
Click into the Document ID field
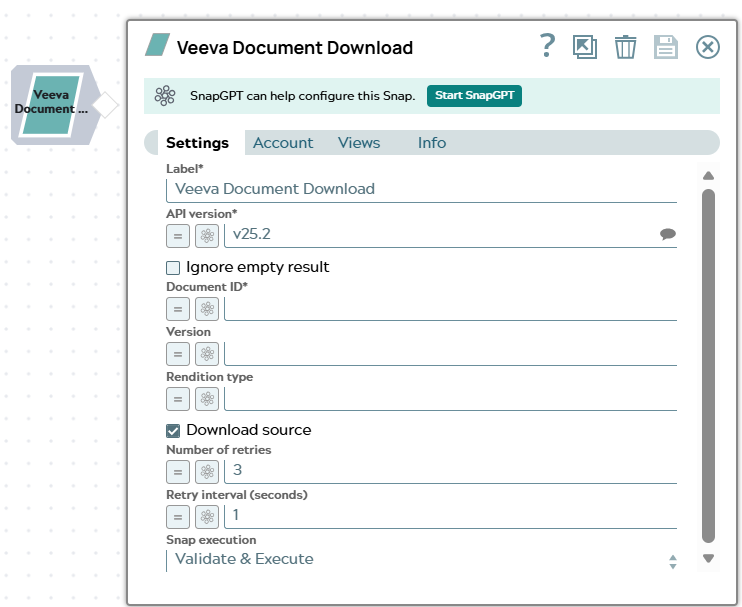coord(450,308)
